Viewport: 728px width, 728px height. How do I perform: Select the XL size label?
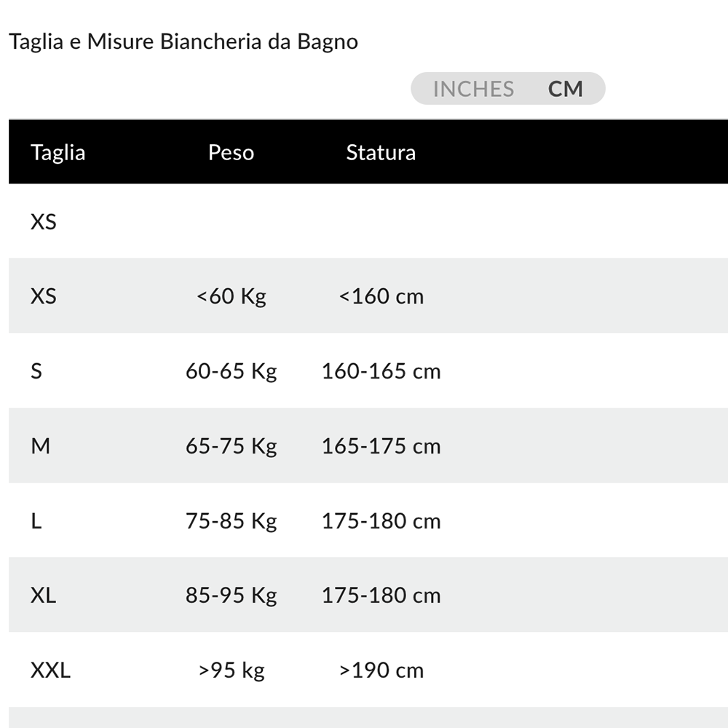(44, 596)
